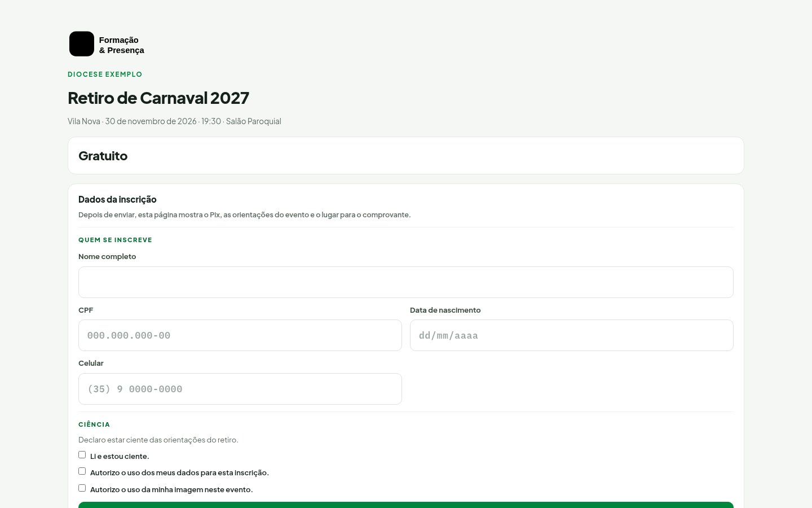Check the 'Li e estou ciente' checkbox

(x=82, y=455)
